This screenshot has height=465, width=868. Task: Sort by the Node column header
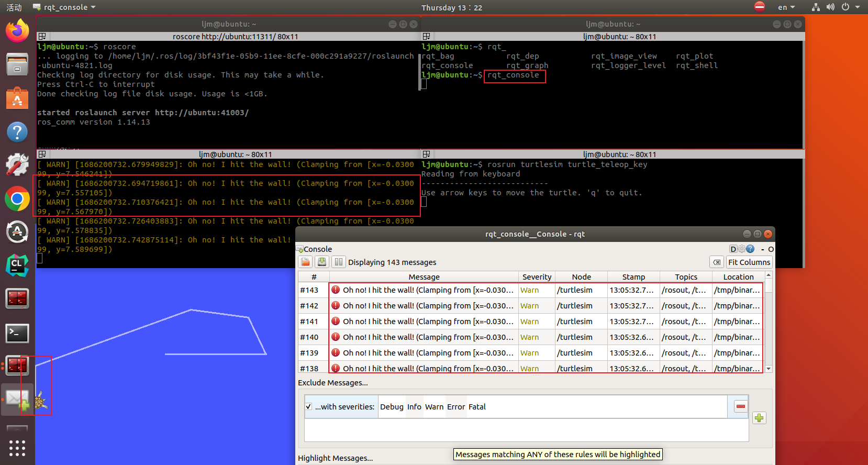[581, 276]
